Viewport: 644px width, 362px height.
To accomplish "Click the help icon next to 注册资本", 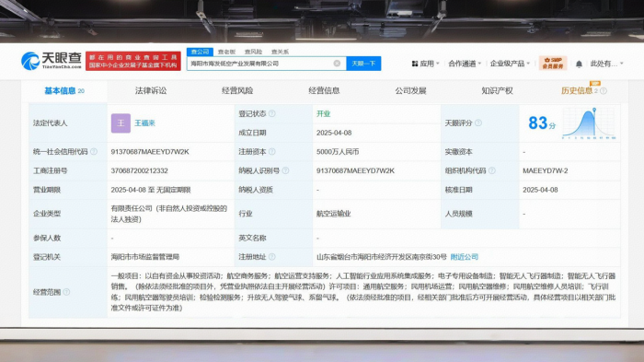I will [272, 152].
